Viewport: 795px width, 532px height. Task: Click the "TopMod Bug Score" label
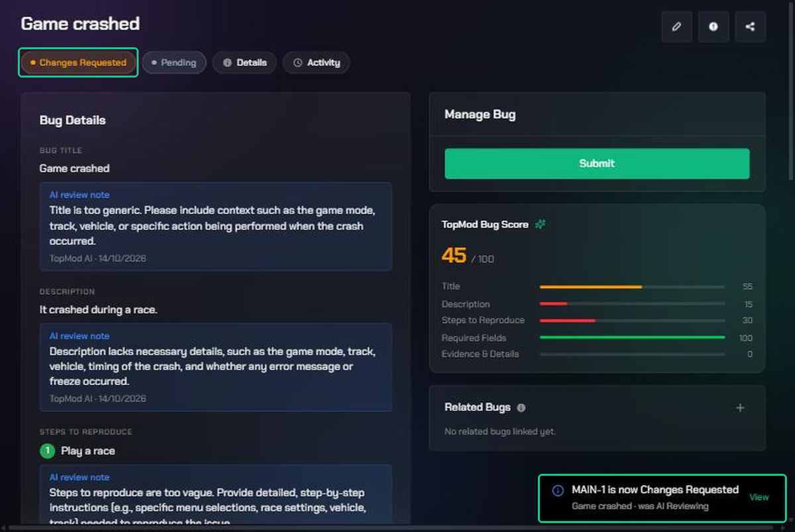[x=485, y=225]
